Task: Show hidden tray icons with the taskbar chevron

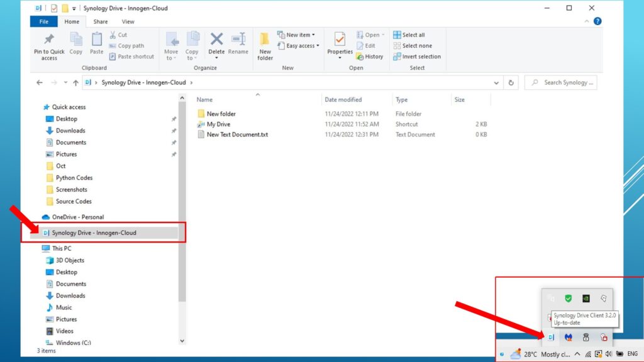Action: pyautogui.click(x=577, y=354)
